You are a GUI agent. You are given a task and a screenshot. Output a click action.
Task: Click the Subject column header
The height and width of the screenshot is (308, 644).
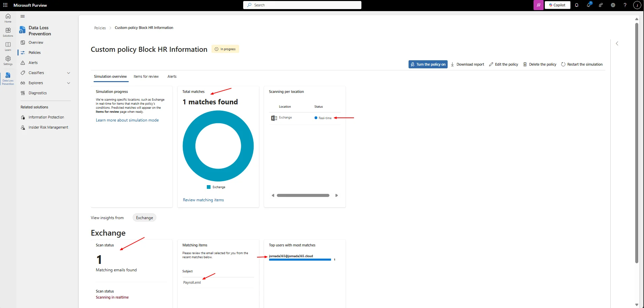[188, 271]
